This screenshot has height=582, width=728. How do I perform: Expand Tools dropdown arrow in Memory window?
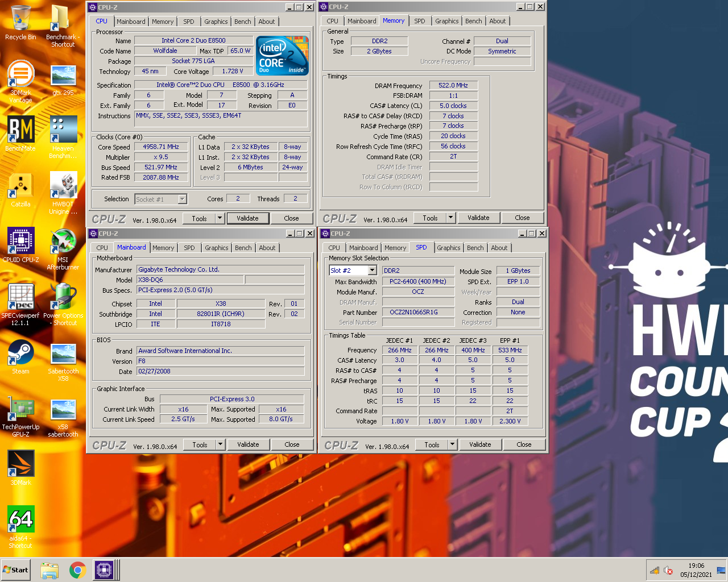[x=450, y=218]
